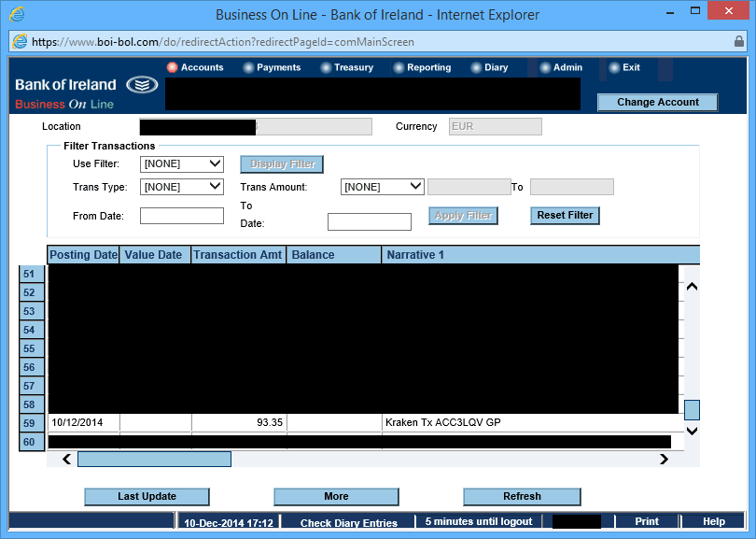Click the Internet Explorer page icon in address bar

pos(20,41)
